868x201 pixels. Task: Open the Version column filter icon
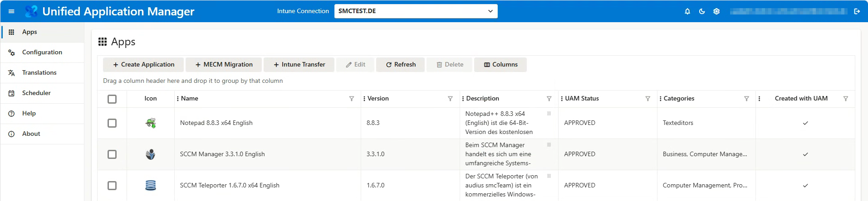(451, 99)
